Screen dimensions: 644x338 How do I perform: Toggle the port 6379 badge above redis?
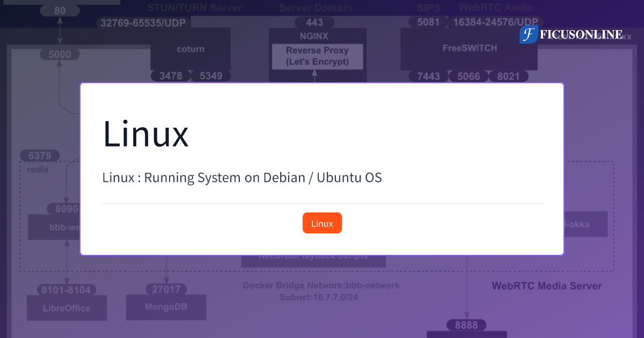click(40, 155)
